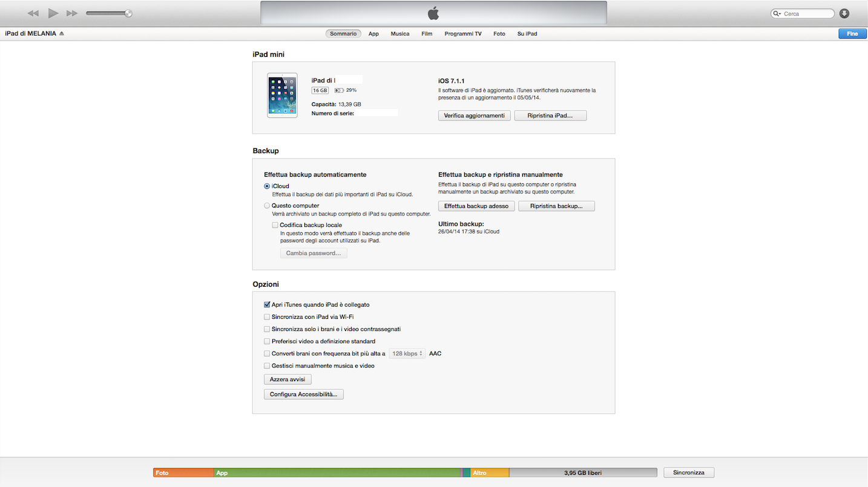
Task: Click the iPad mini section heading
Action: point(269,54)
